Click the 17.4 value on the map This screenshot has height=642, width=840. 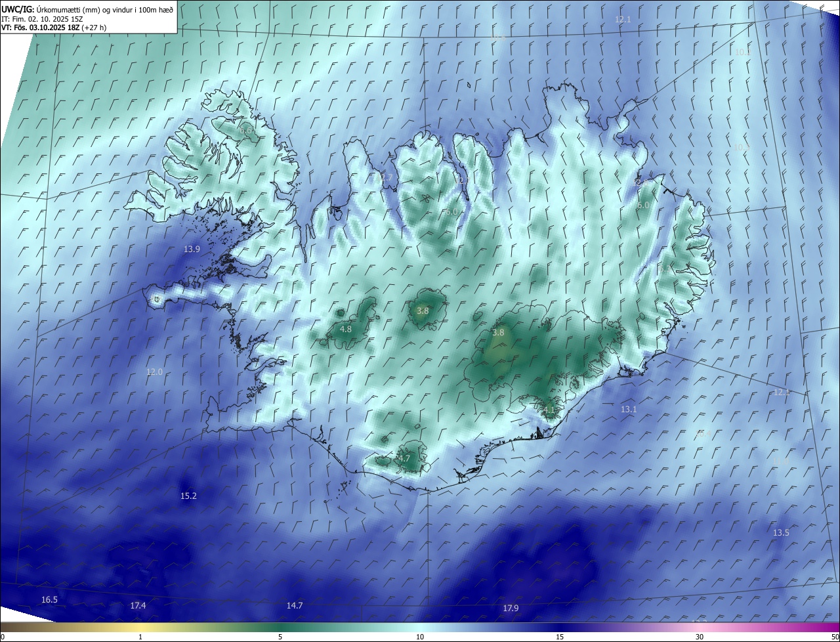[138, 605]
